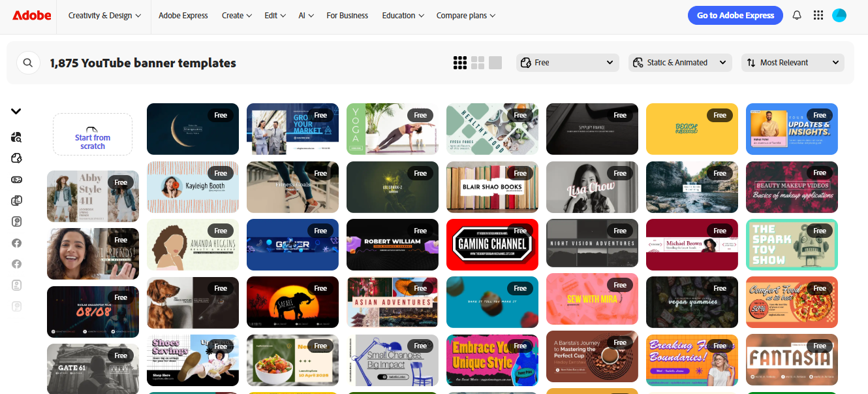868x394 pixels.
Task: Click the Start from scratch card
Action: click(92, 133)
